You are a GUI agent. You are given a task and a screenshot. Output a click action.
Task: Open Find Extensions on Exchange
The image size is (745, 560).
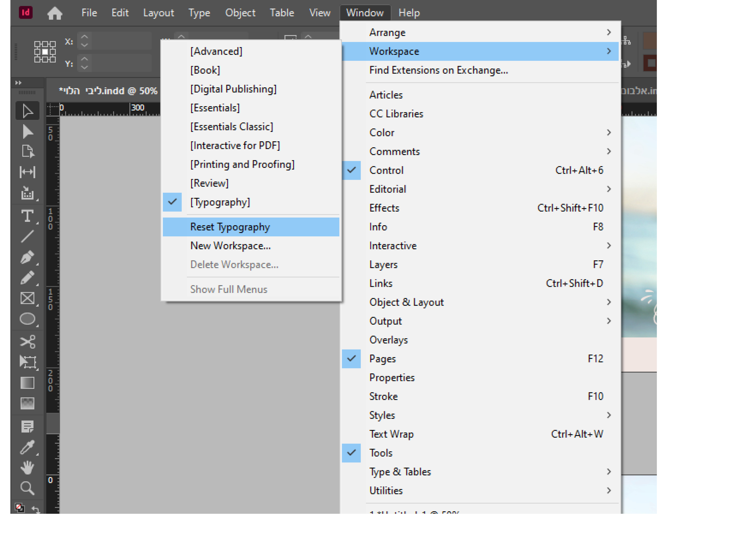click(438, 70)
